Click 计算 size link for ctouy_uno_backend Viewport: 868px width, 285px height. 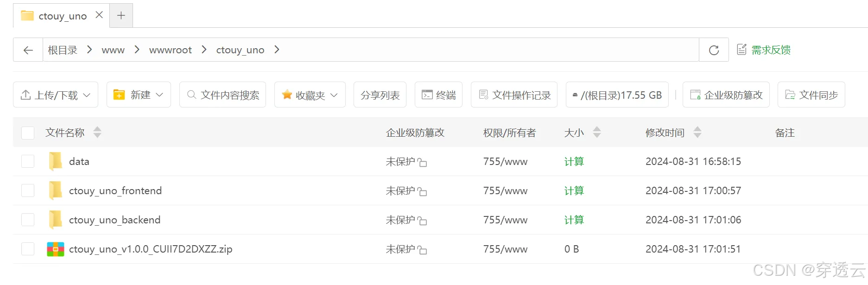click(x=574, y=220)
